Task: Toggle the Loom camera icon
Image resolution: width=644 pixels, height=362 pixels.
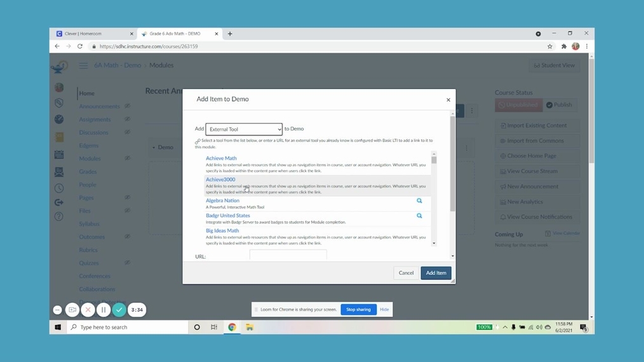Action: 72,310
